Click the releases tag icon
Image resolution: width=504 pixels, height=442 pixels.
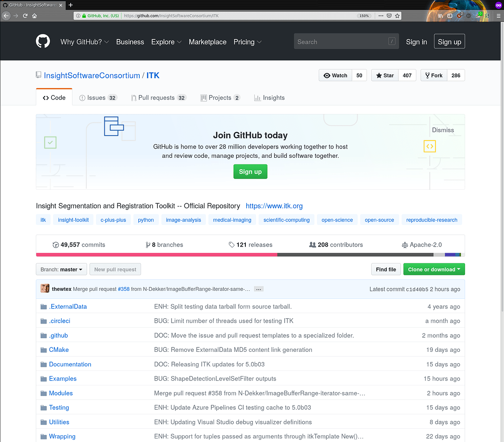[231, 245]
